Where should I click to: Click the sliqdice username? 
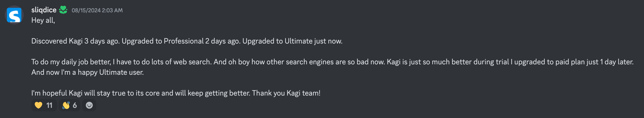(x=44, y=10)
